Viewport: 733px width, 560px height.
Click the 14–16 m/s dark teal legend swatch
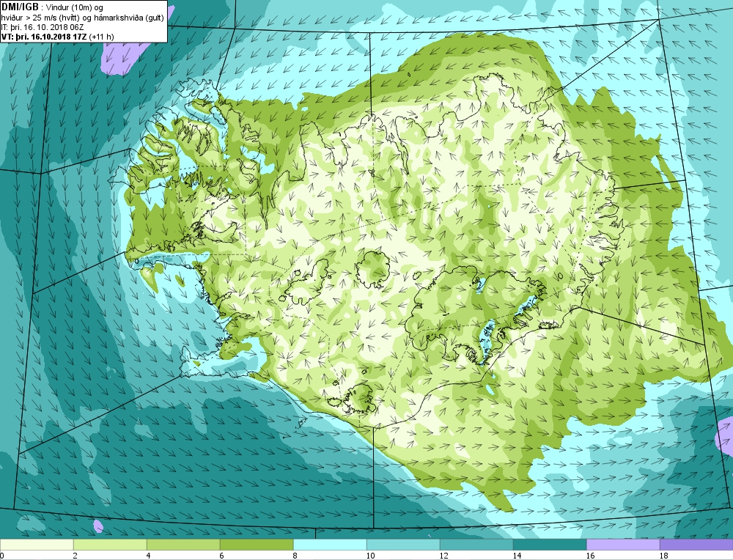pyautogui.click(x=550, y=545)
